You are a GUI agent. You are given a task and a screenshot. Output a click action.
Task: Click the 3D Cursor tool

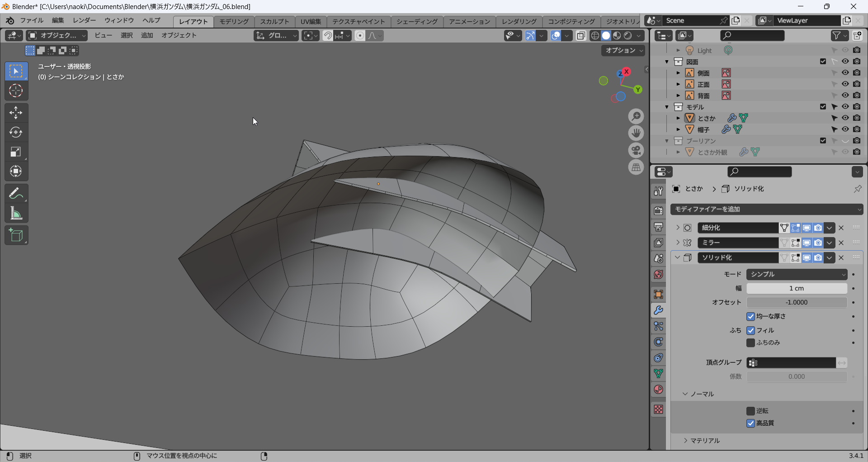tap(16, 91)
